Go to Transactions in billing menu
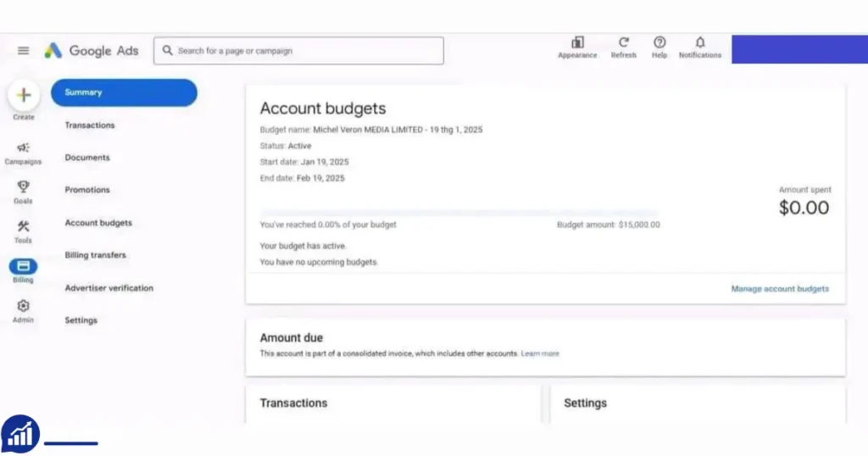Viewport: 868px width, 456px height. (x=90, y=125)
